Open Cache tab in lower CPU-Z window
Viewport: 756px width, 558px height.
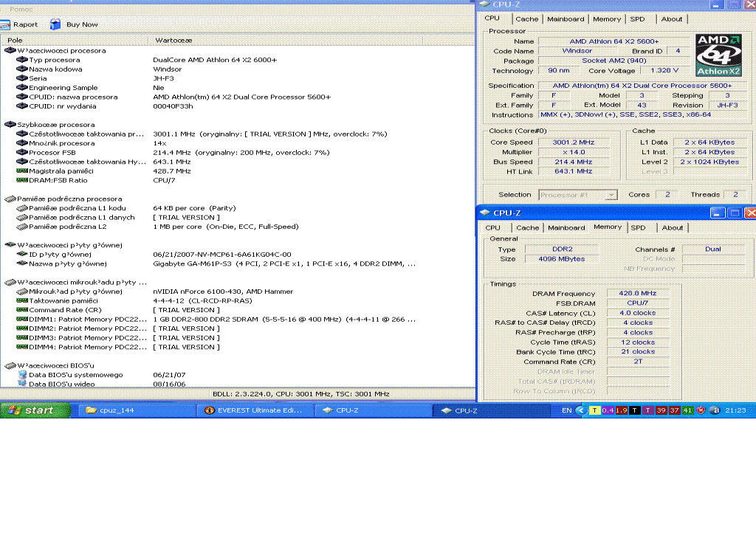[x=527, y=227]
